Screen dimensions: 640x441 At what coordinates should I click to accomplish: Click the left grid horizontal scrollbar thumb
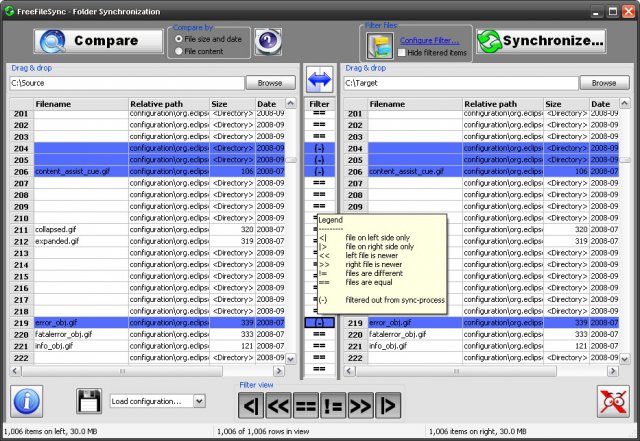122,371
